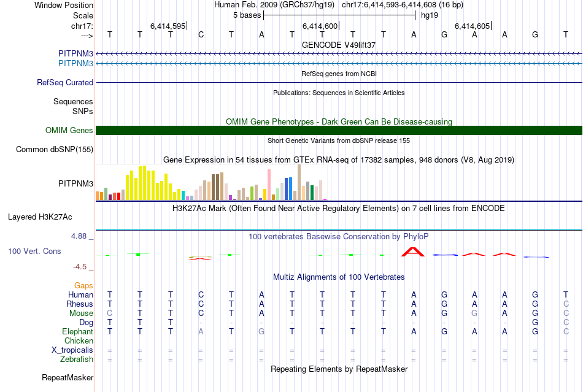Click the tallest yellow GTEx expression bars
The width and height of the screenshot is (583, 392).
(142, 183)
